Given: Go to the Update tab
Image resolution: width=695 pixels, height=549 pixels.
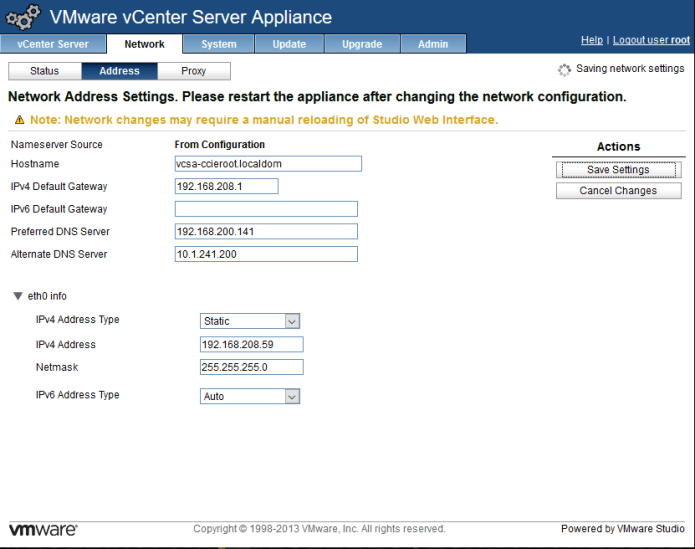Looking at the screenshot, I should 289,44.
